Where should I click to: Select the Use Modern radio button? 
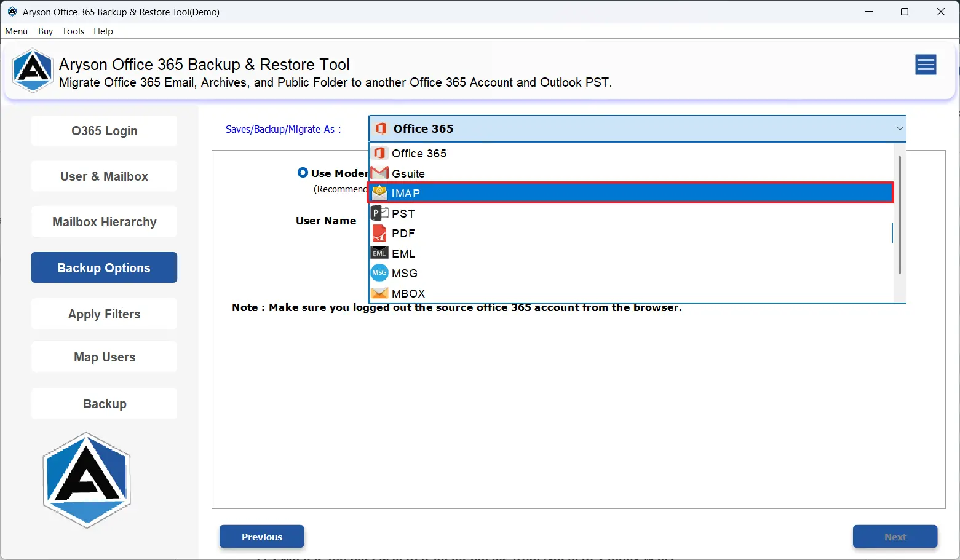tap(303, 173)
